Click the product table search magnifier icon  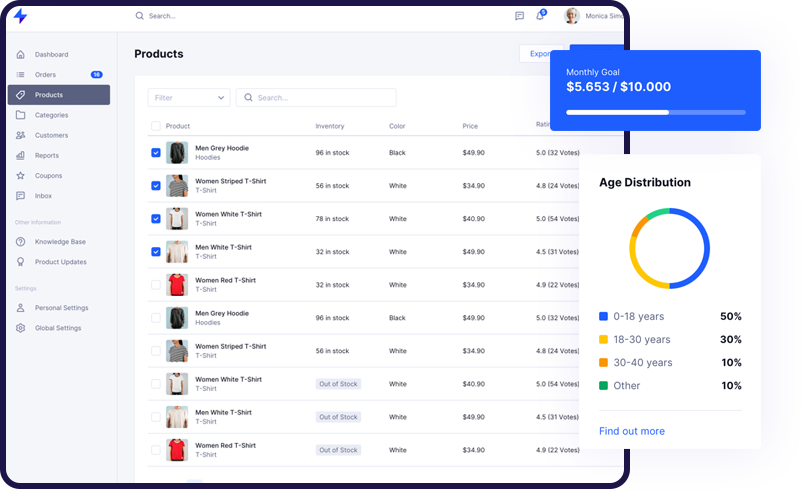coord(248,97)
